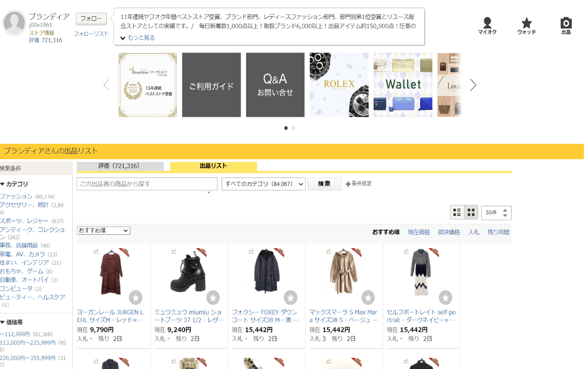Open ストア情報 link
Viewport: 588px width, 369px height.
pyautogui.click(x=42, y=33)
